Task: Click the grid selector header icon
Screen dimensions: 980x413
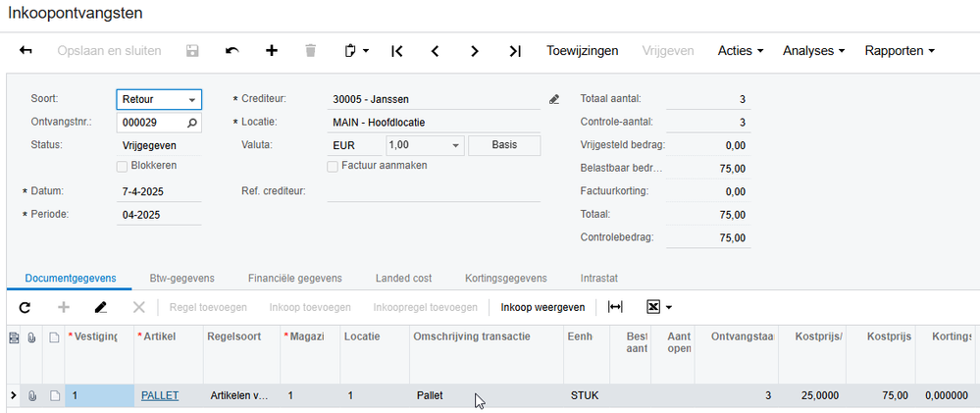Action: pos(14,337)
